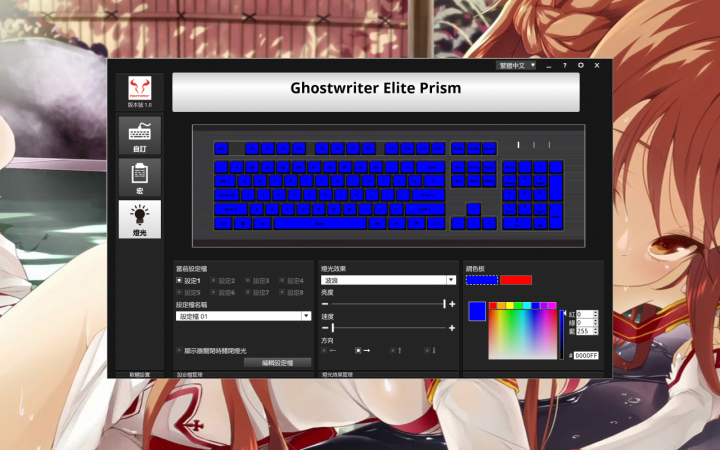720x450 pixels.
Task: Click the Riotoro bull logo icon
Action: (x=140, y=88)
